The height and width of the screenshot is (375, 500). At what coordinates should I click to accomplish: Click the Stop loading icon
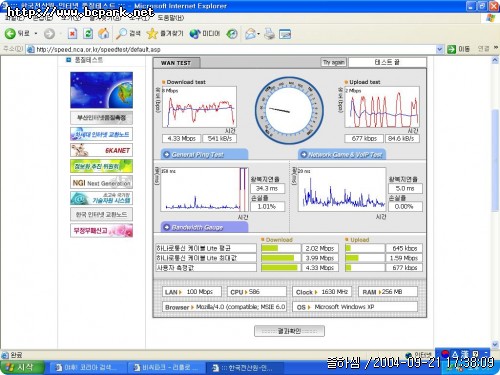point(72,33)
